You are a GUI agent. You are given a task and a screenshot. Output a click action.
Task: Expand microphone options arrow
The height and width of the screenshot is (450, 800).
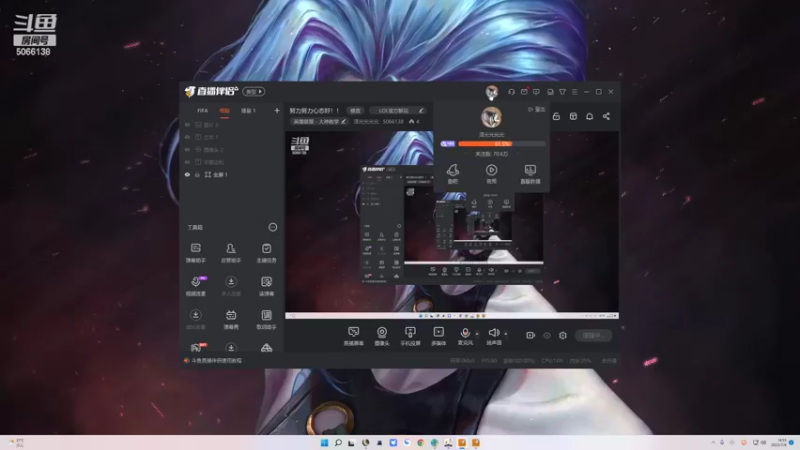point(478,334)
